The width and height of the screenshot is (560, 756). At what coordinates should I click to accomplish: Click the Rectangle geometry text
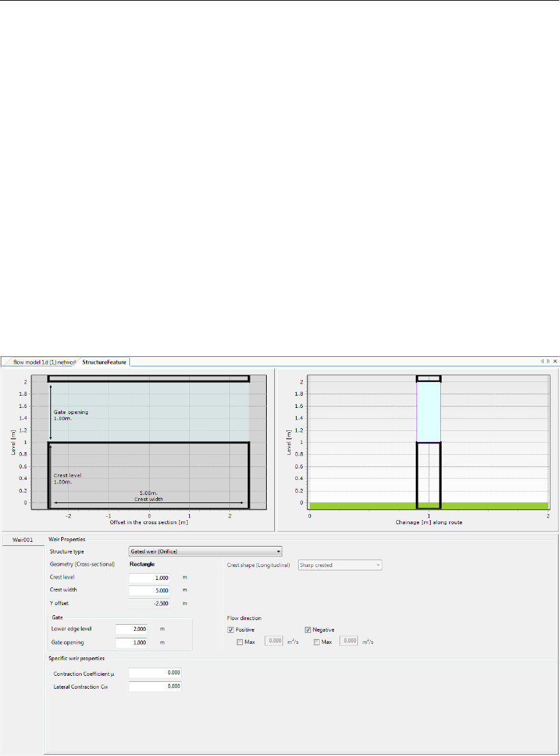pyautogui.click(x=142, y=564)
